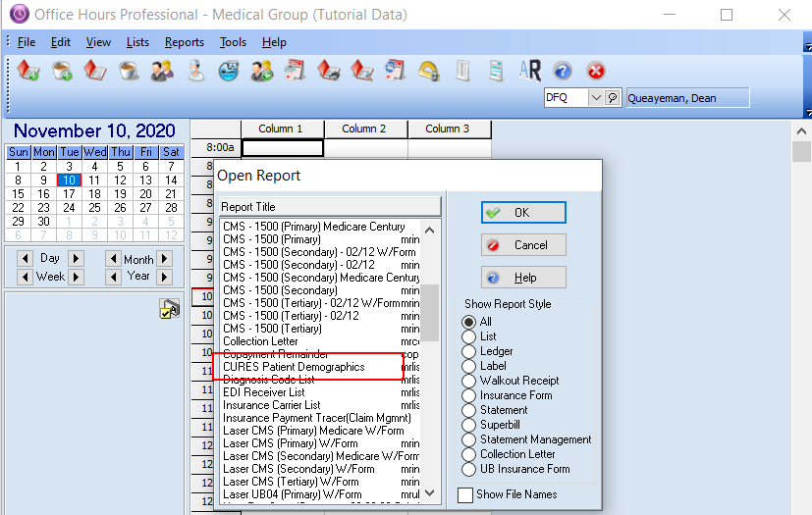The image size is (812, 515).
Task: Click the 8:00a Column 1 appointment cell
Action: (282, 148)
